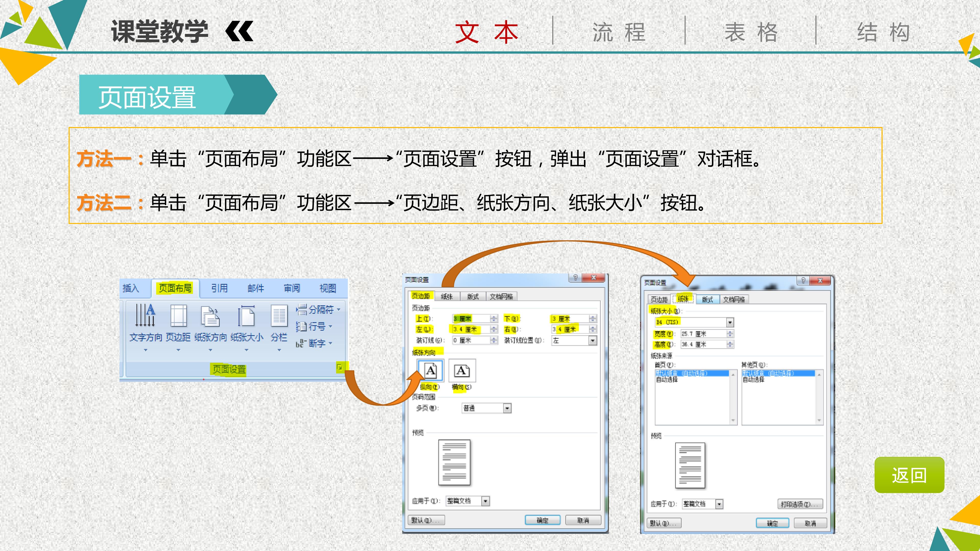Expand the arrow below the 页边距 ribbon button

coord(178,350)
